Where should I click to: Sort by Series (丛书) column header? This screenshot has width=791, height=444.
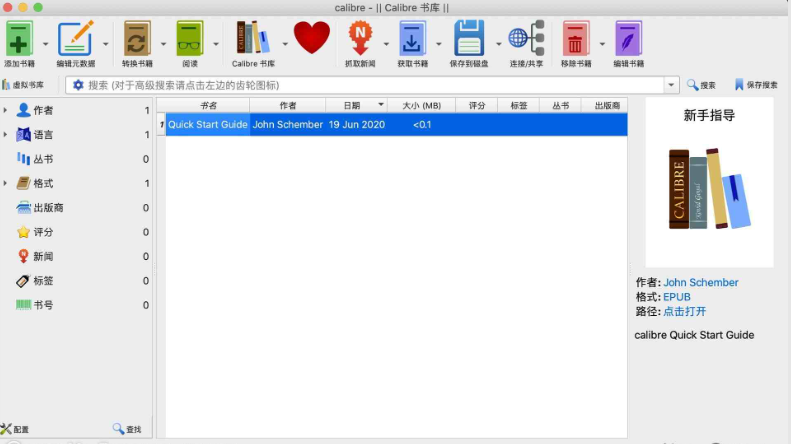click(x=560, y=105)
